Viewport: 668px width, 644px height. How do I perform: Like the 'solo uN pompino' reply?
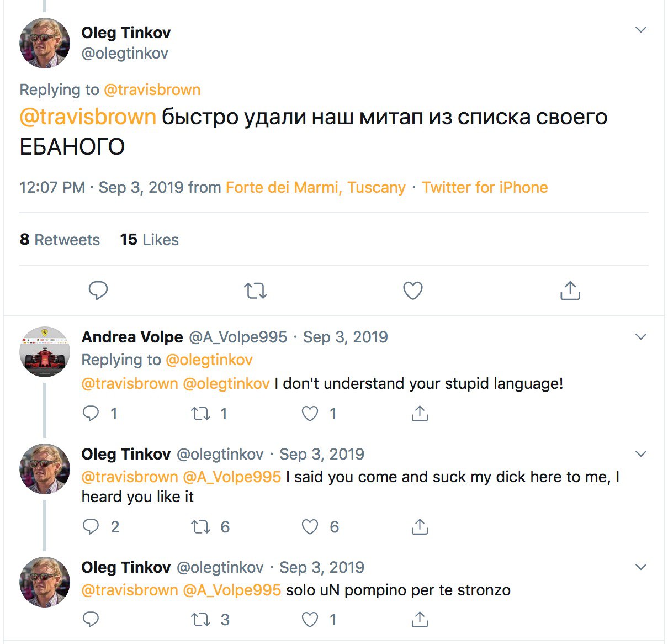pos(310,620)
